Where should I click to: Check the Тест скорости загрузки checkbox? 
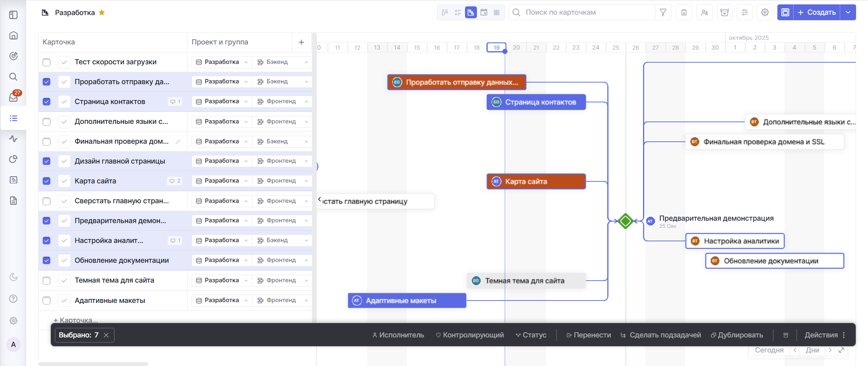[x=46, y=62]
